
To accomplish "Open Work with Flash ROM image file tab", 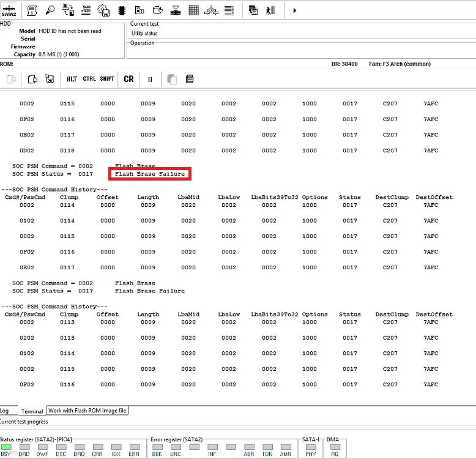I will tap(87, 411).
